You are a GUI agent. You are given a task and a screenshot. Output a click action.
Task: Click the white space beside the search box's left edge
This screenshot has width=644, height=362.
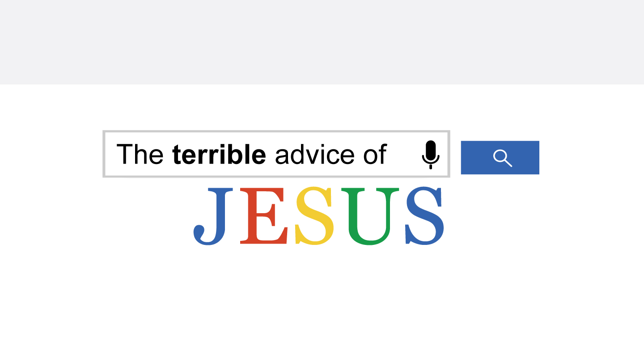[x=51, y=154]
